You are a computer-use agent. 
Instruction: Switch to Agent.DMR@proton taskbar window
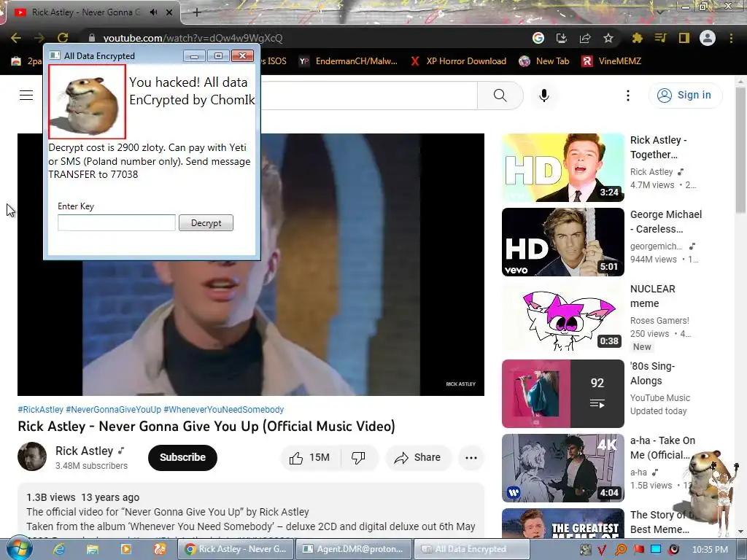[353, 549]
